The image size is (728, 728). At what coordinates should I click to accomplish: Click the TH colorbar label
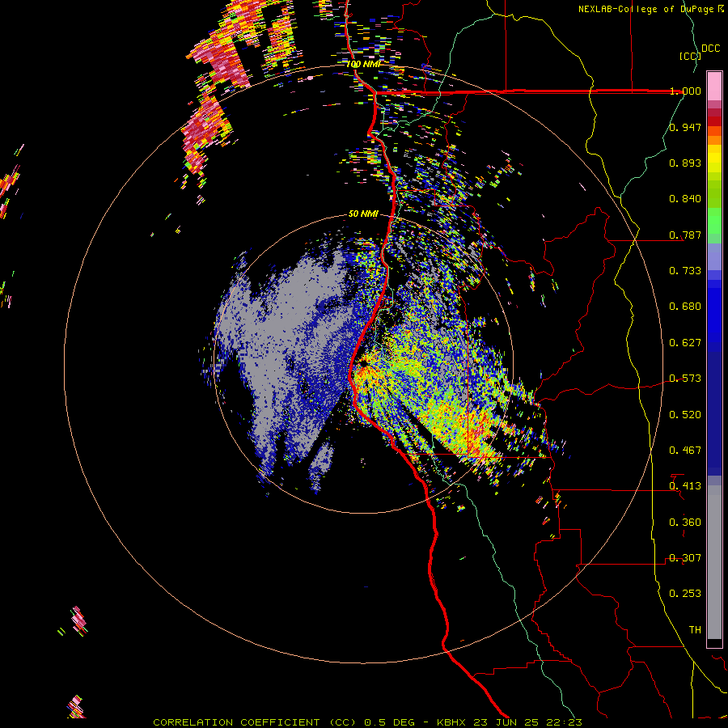click(695, 630)
